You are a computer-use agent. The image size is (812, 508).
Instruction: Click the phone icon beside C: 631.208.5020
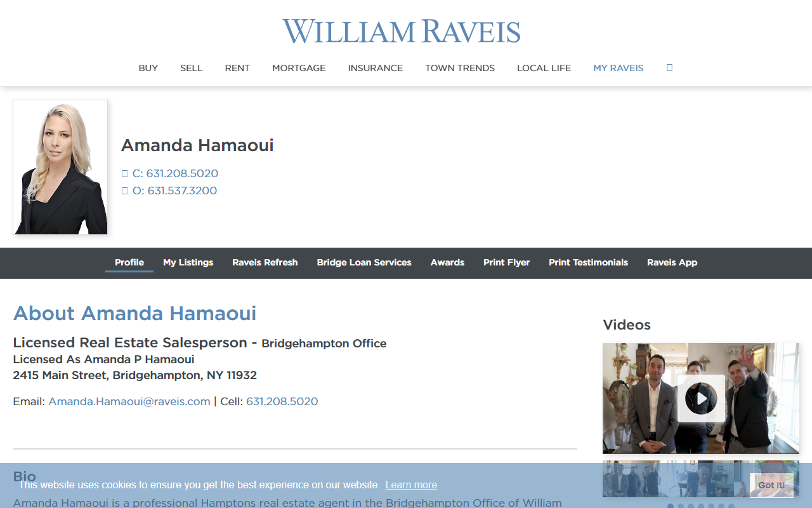pos(125,173)
